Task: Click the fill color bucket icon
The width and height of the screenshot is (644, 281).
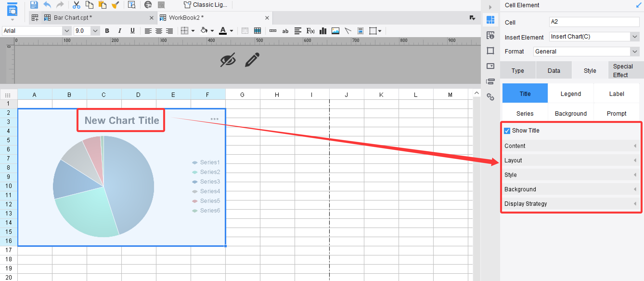Action: coord(204,31)
